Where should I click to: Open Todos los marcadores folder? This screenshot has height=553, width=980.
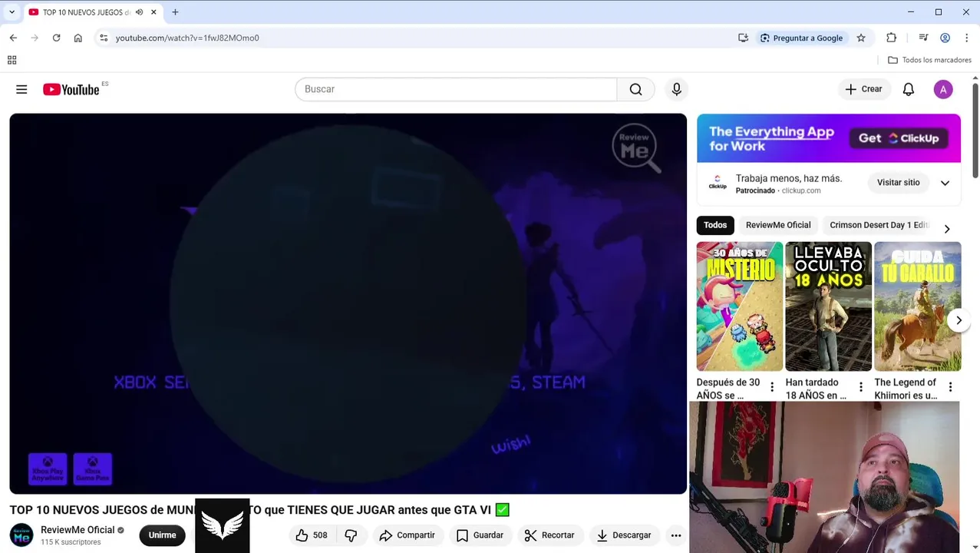point(929,60)
